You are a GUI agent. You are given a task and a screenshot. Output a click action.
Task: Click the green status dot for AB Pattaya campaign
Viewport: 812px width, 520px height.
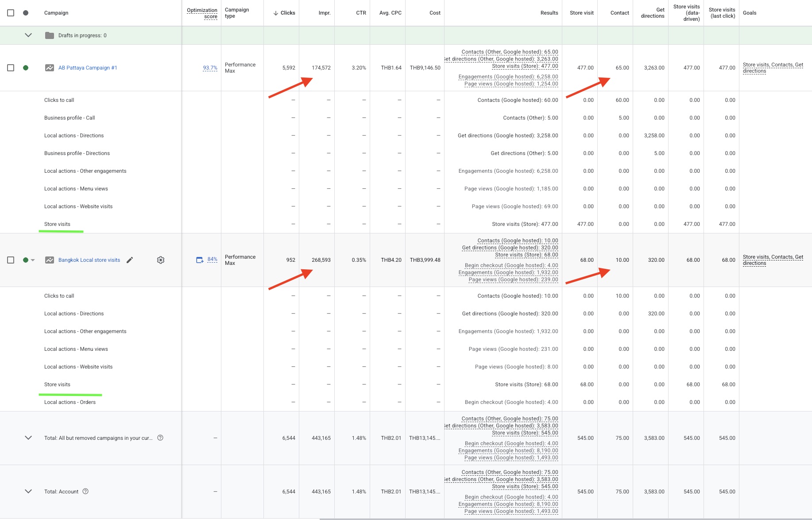point(26,68)
